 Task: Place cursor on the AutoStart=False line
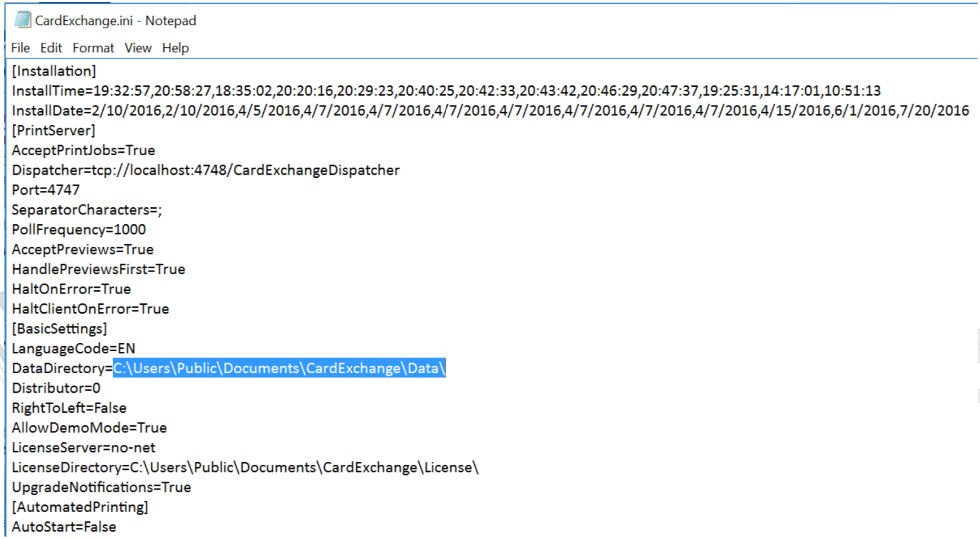[64, 527]
